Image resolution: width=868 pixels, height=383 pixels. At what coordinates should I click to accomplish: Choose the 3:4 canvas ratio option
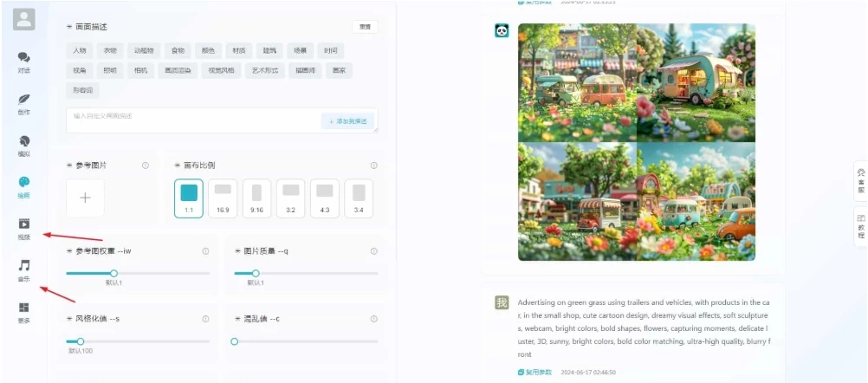359,198
